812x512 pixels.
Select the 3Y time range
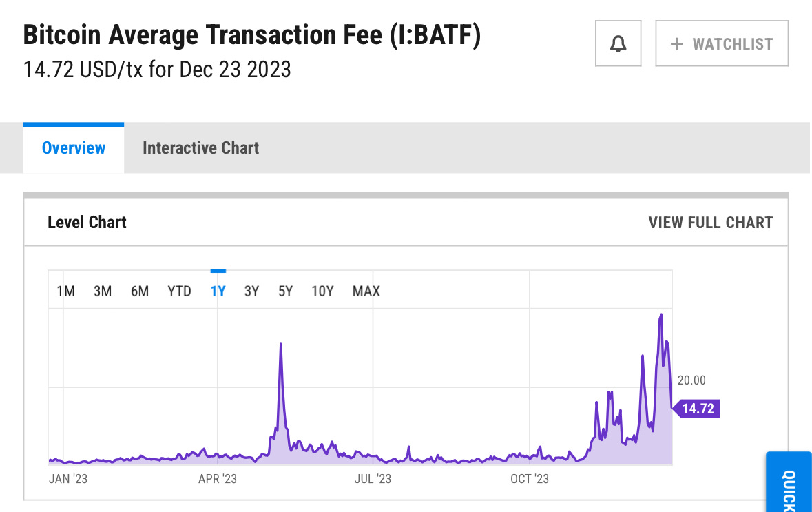[251, 291]
